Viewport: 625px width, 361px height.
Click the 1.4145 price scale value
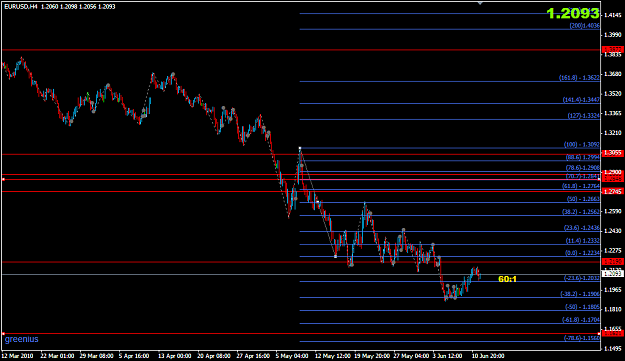point(612,15)
